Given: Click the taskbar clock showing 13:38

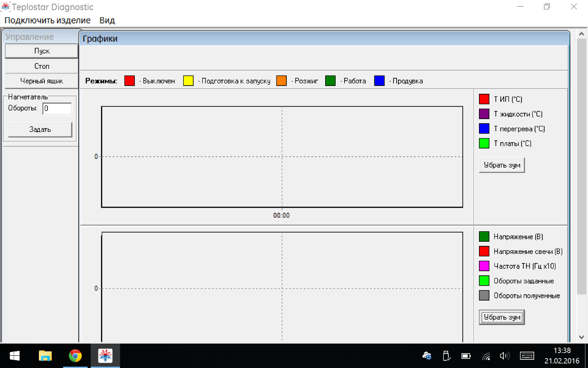Looking at the screenshot, I should pos(561,356).
